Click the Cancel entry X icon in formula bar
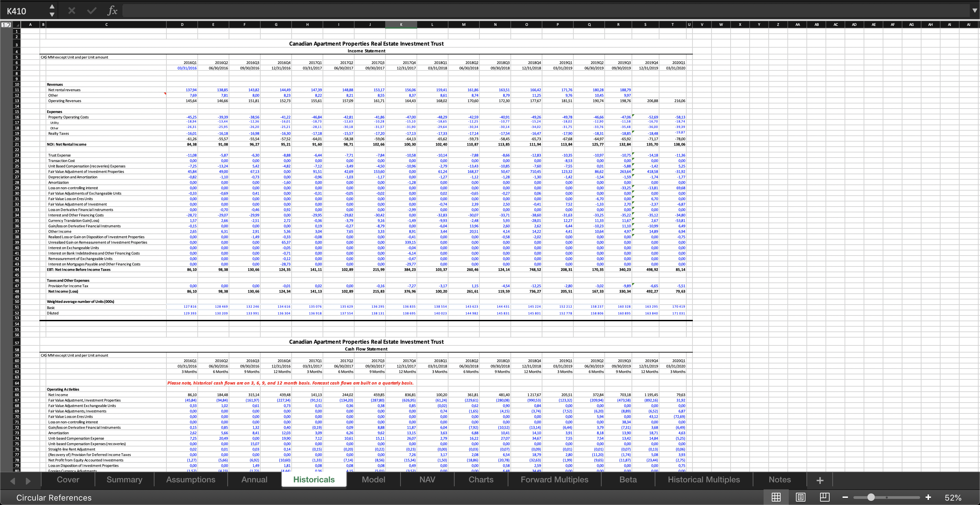980x505 pixels. pos(71,11)
